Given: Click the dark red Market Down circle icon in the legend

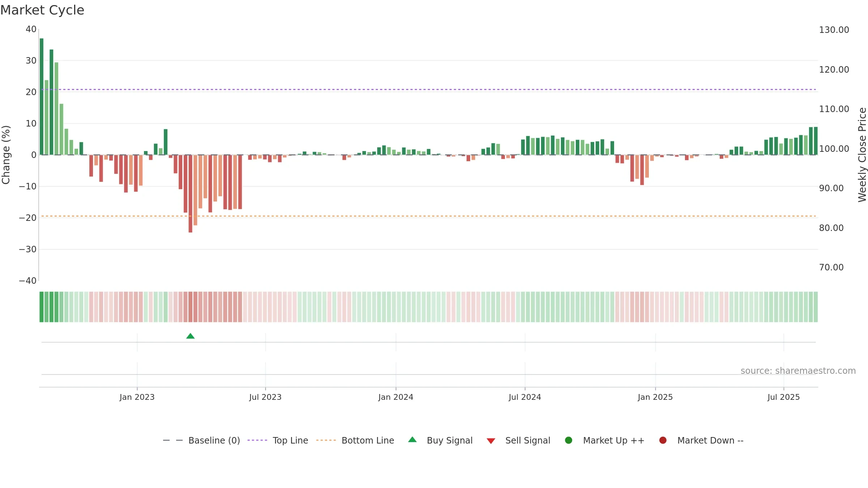Looking at the screenshot, I should pos(663,440).
